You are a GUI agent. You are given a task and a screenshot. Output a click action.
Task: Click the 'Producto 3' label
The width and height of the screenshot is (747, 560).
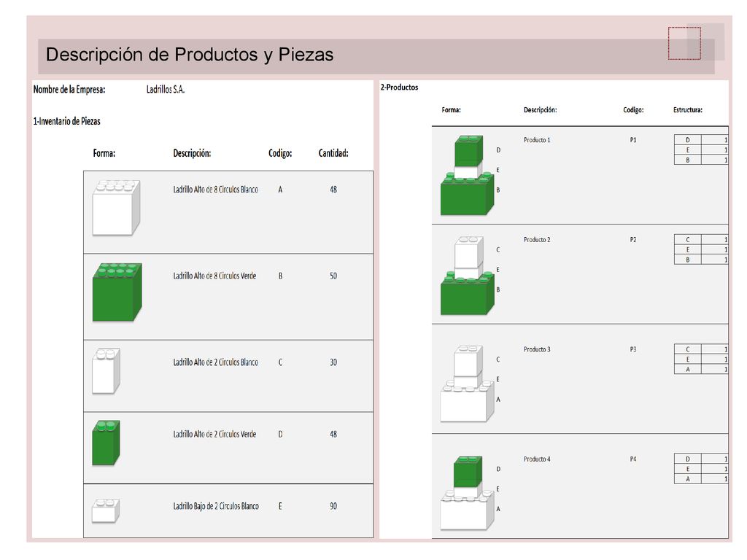(537, 349)
